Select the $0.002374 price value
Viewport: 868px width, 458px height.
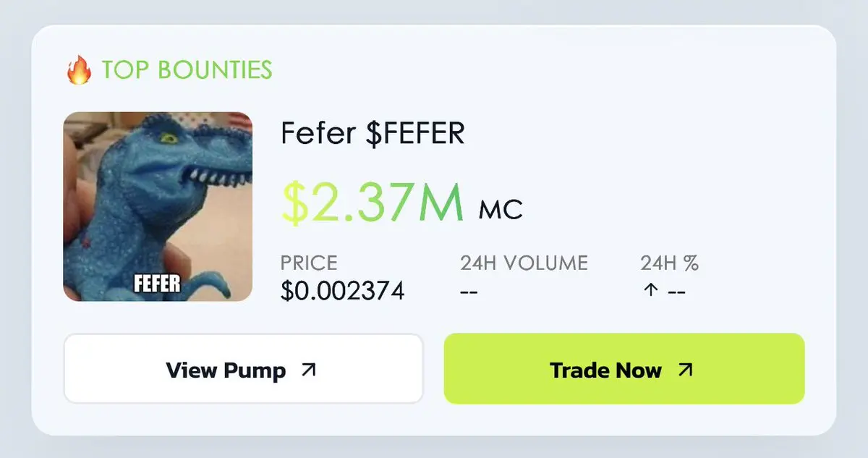coord(343,290)
